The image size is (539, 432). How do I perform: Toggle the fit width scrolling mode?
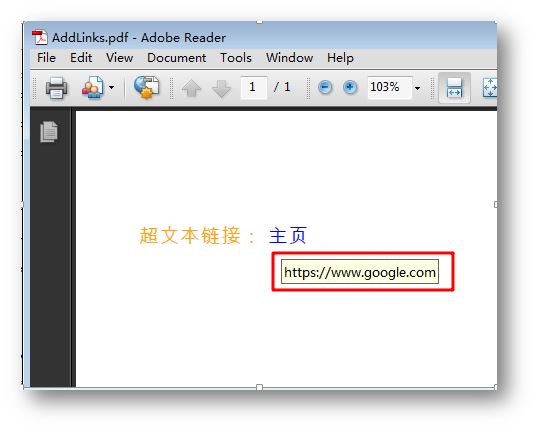tap(454, 88)
